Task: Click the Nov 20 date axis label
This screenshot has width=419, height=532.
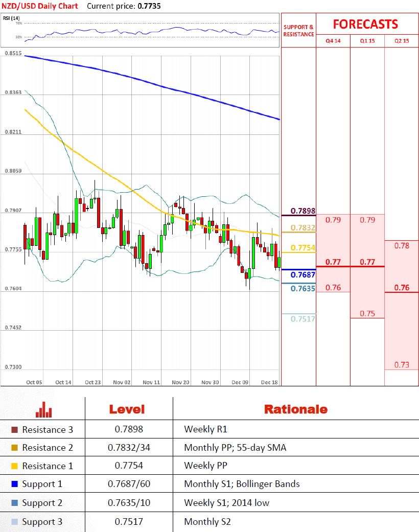Action: [x=180, y=382]
